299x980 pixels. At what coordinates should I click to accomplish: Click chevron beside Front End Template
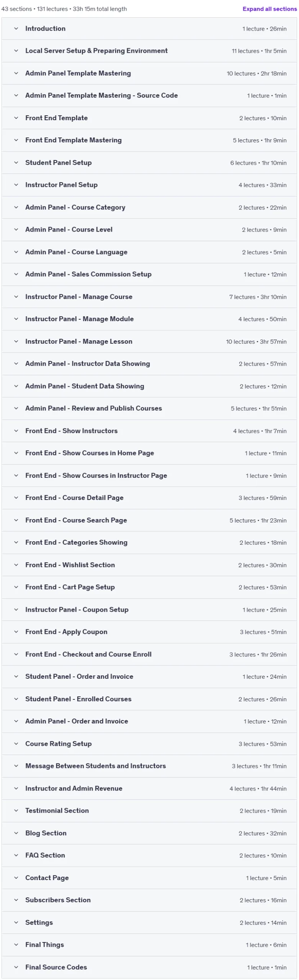click(x=16, y=118)
